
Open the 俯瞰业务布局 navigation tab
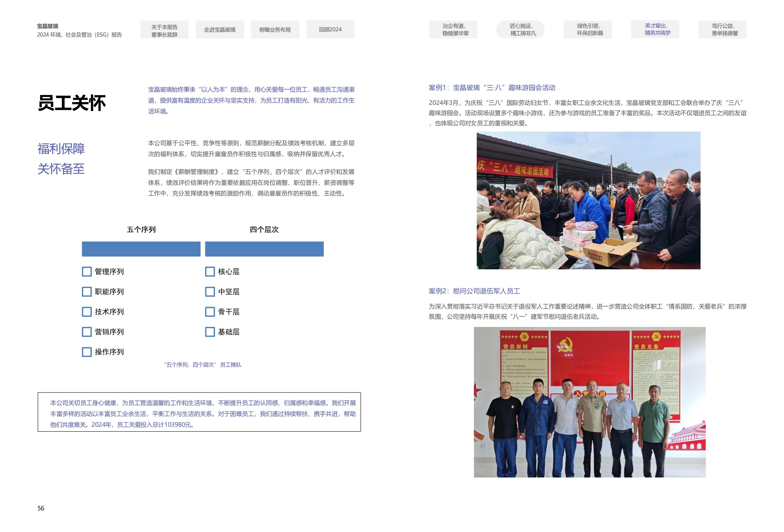tap(275, 30)
